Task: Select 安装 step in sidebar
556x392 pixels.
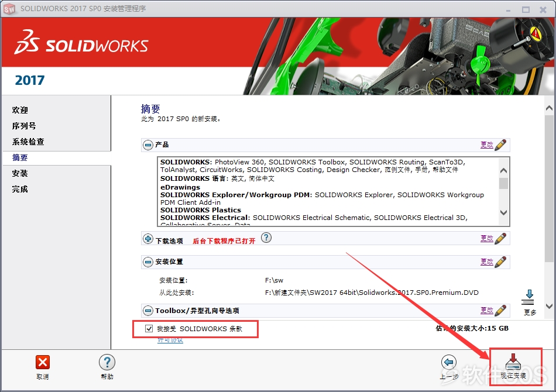Action: click(x=20, y=173)
